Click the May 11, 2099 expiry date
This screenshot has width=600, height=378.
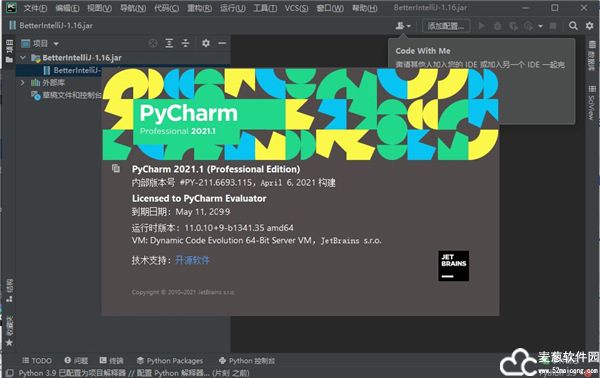point(203,212)
